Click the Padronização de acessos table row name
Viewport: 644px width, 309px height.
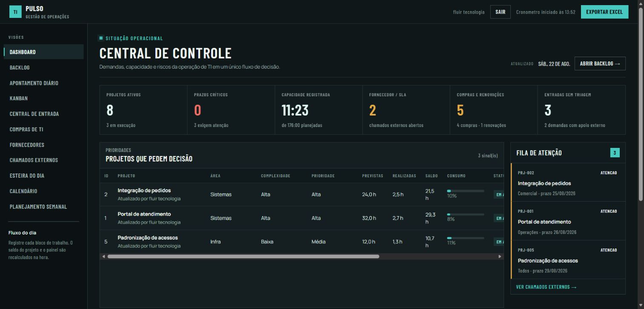click(148, 237)
